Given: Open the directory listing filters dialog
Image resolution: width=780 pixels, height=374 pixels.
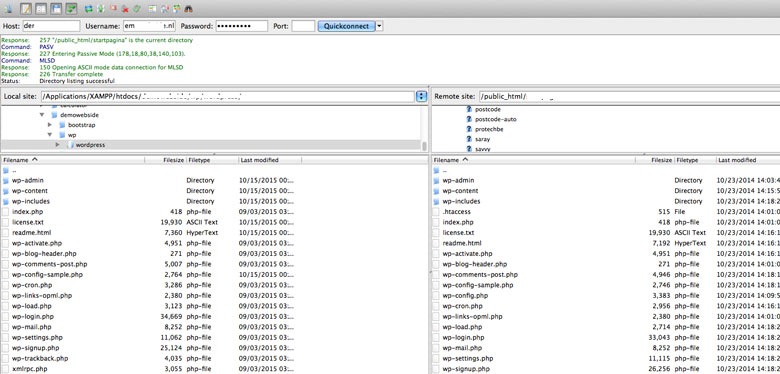Looking at the screenshot, I should (152, 8).
